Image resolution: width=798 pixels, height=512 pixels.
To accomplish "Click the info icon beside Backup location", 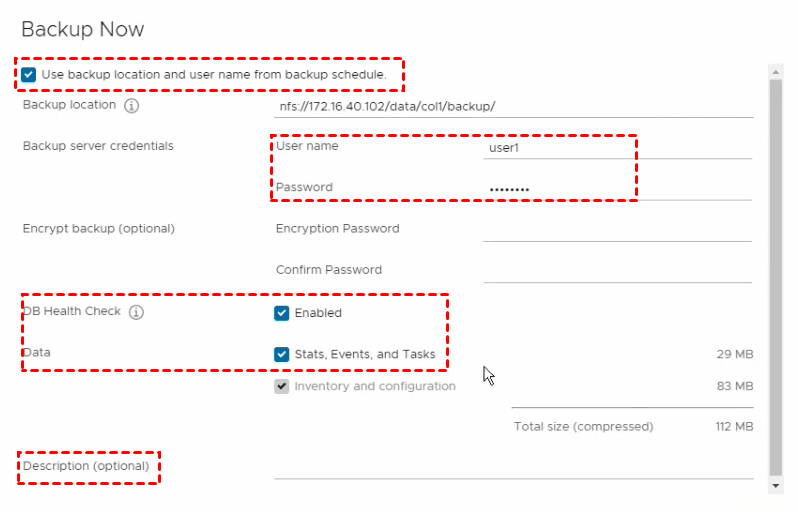I will coord(132,105).
